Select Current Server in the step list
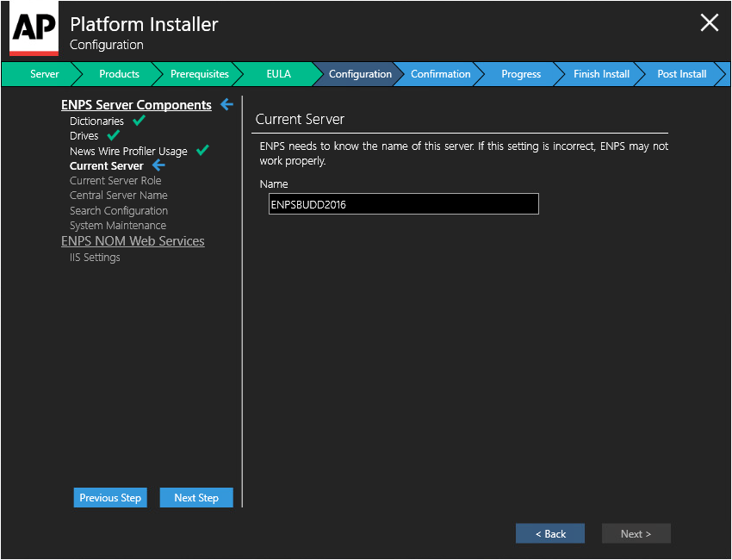 tap(107, 165)
